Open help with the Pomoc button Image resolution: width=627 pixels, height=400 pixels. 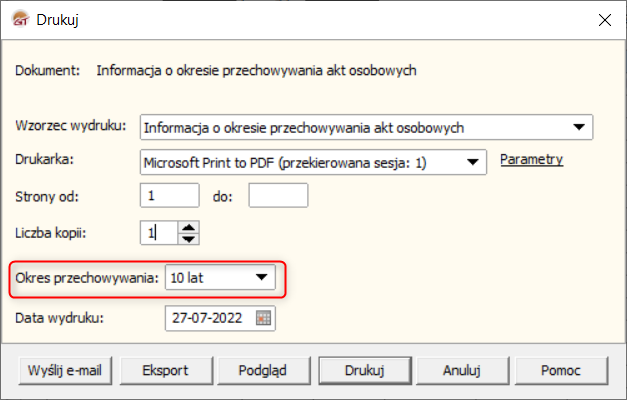[560, 370]
